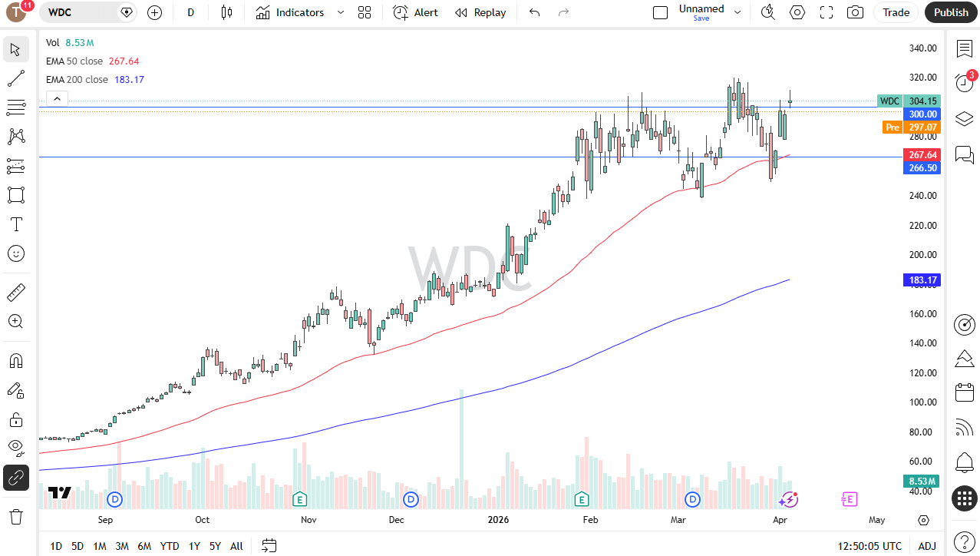Screen dimensions: 980x556
Task: Toggle ADJ adjusted data setting
Action: coord(927,546)
